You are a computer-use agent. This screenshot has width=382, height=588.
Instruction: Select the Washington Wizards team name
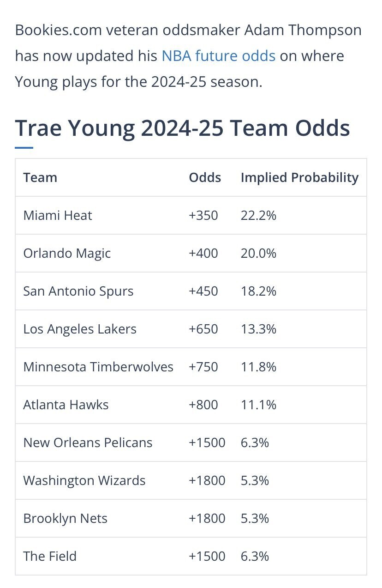tap(84, 481)
